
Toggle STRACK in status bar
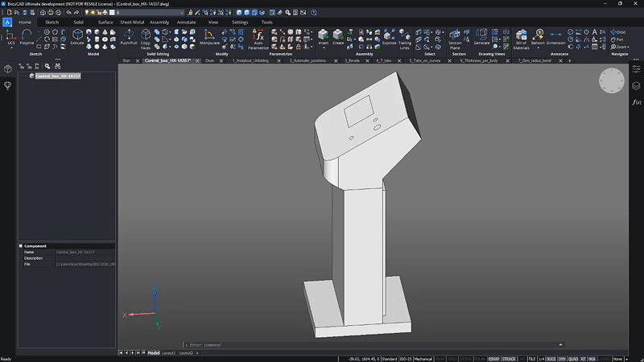tap(509, 359)
